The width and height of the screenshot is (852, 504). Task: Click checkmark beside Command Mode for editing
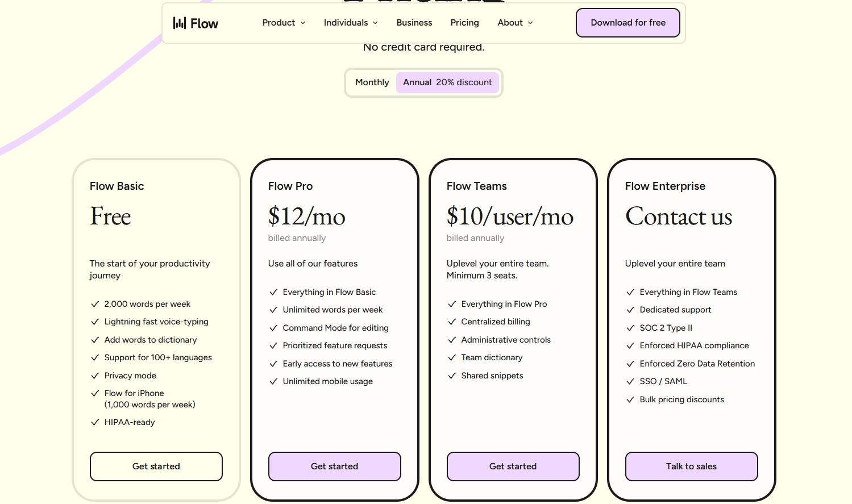pyautogui.click(x=273, y=328)
